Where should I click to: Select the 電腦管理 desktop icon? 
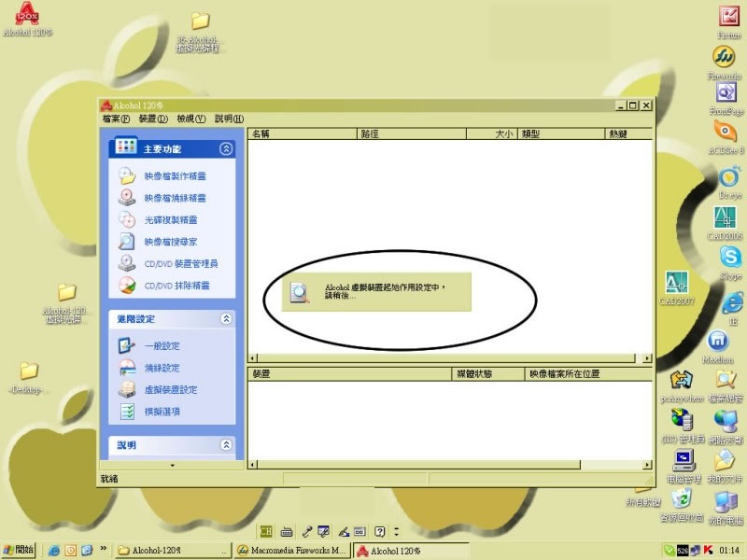coord(684,466)
